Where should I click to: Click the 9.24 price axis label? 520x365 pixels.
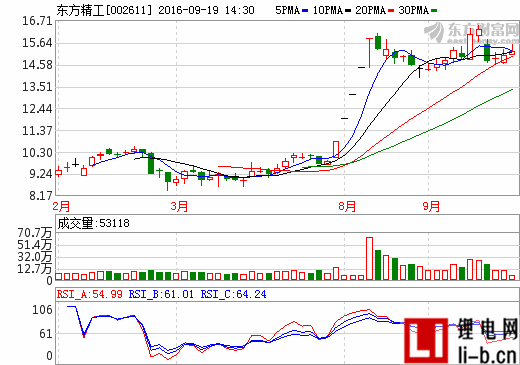coord(40,174)
